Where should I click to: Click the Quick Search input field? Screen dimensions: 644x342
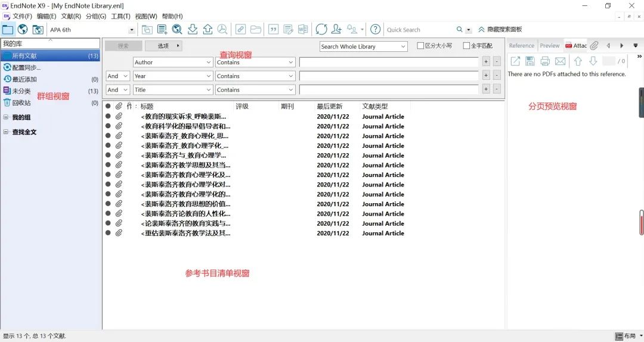[x=419, y=30]
